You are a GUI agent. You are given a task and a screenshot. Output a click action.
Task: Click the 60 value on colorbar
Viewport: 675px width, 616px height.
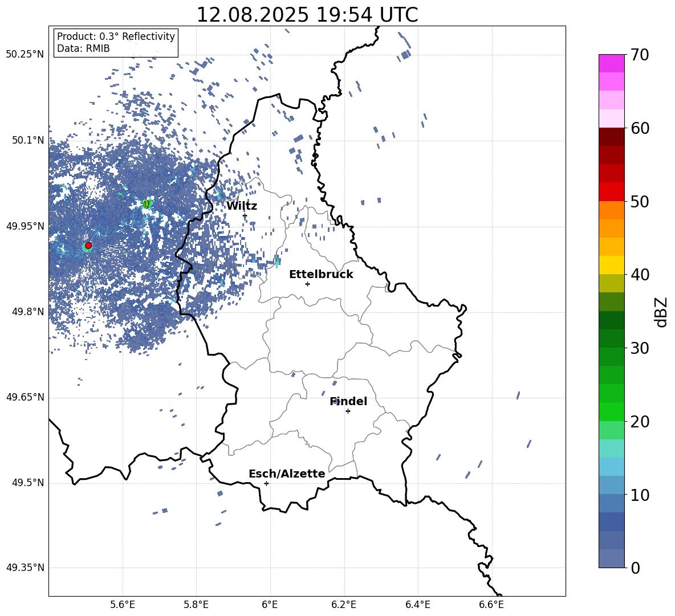pyautogui.click(x=640, y=128)
